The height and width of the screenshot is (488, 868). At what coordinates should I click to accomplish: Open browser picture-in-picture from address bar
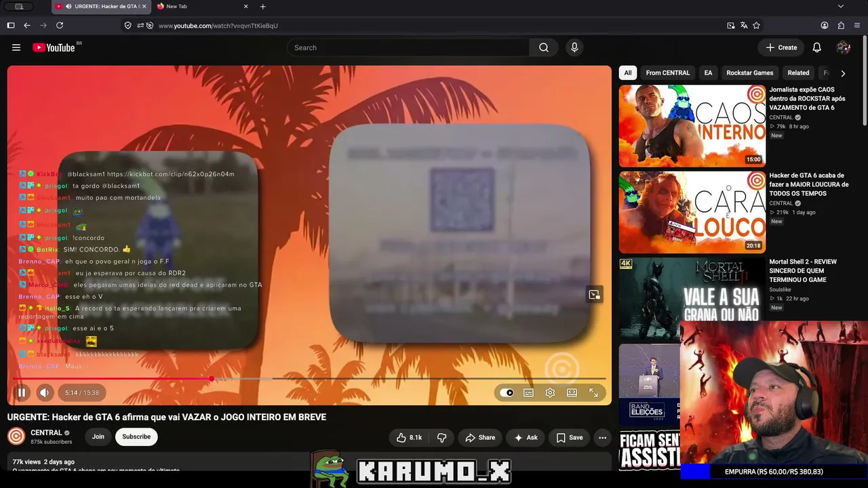tap(730, 26)
